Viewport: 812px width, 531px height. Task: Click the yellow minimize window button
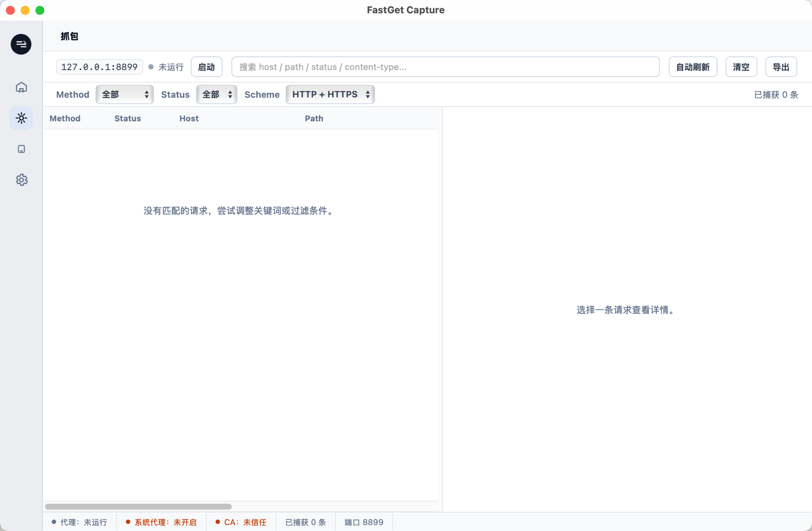(25, 10)
